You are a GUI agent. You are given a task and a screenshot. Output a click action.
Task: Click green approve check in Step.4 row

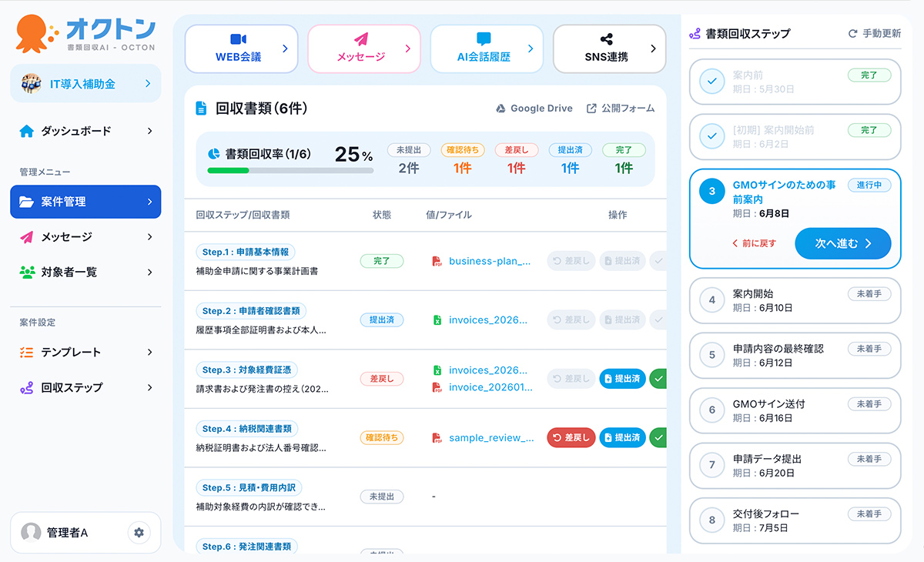pos(658,438)
